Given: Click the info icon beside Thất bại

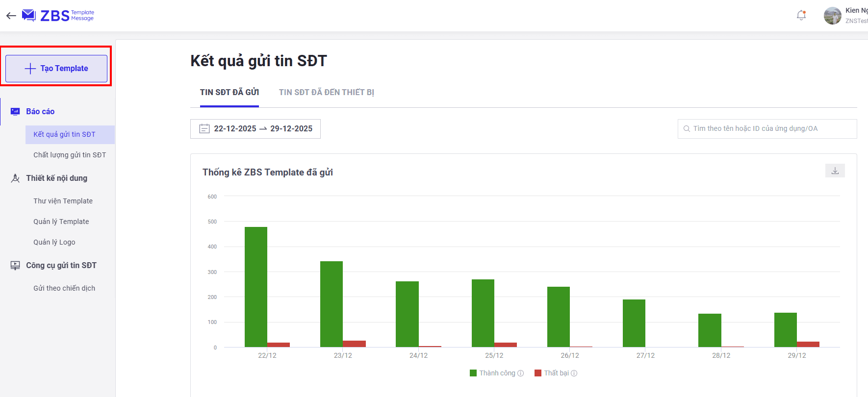Looking at the screenshot, I should click(x=574, y=373).
